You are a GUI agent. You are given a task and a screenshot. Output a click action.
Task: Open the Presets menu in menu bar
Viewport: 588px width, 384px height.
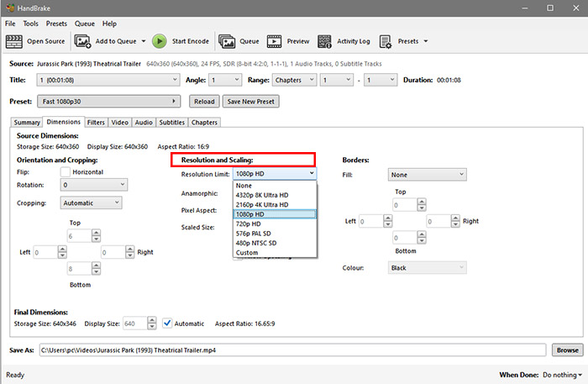point(56,24)
